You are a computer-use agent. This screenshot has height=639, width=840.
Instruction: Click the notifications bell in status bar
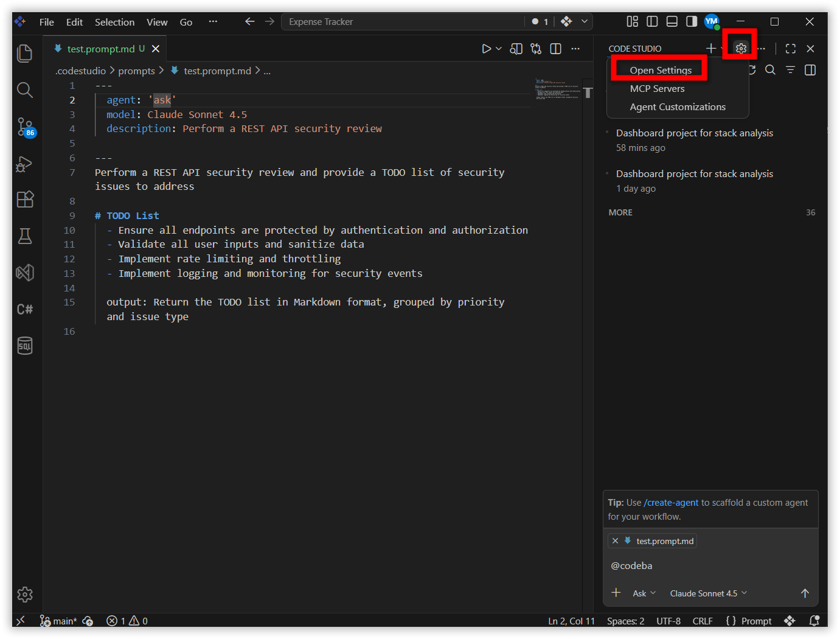[814, 621]
